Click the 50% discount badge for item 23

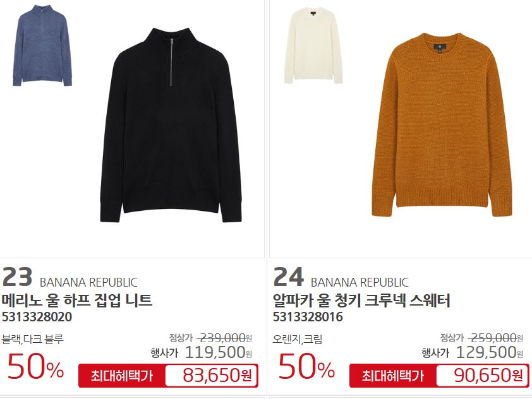coord(35,366)
